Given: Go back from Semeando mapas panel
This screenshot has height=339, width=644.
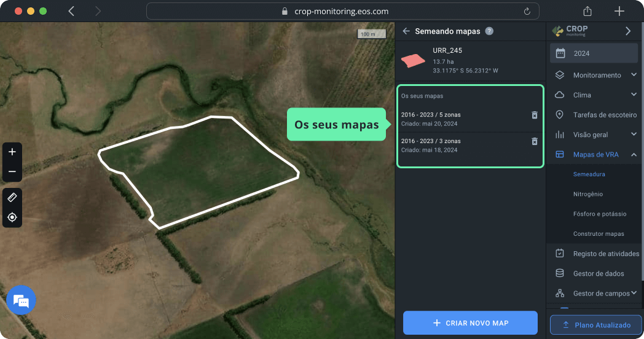Looking at the screenshot, I should (x=406, y=31).
